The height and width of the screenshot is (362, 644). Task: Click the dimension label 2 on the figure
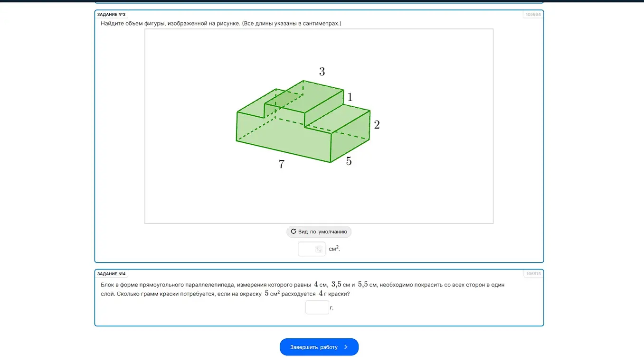click(377, 125)
